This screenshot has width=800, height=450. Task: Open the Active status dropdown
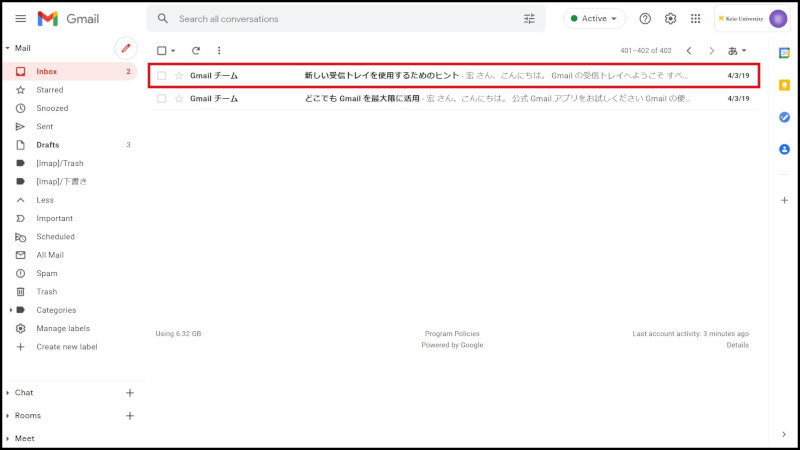pos(595,19)
